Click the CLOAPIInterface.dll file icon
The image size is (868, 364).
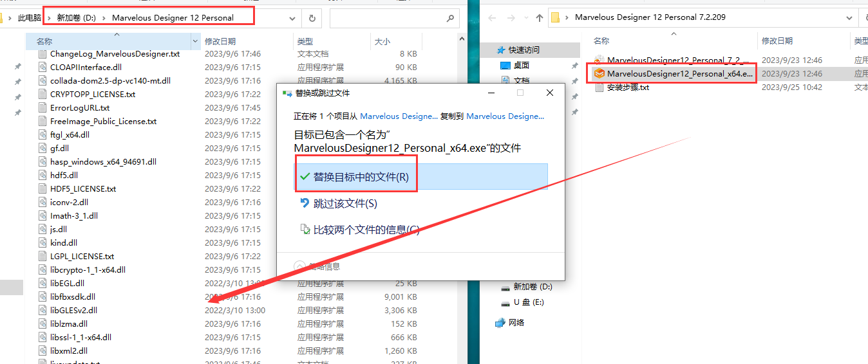click(43, 68)
